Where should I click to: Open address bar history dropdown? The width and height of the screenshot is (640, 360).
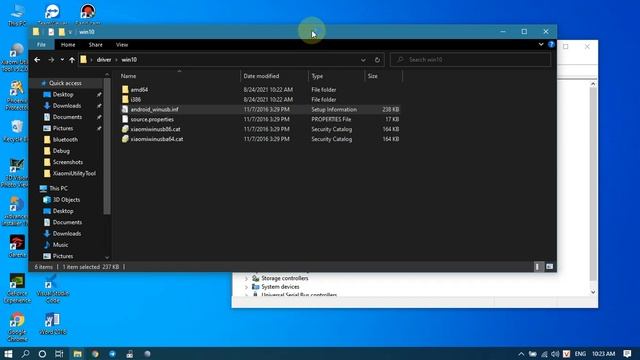[363, 60]
